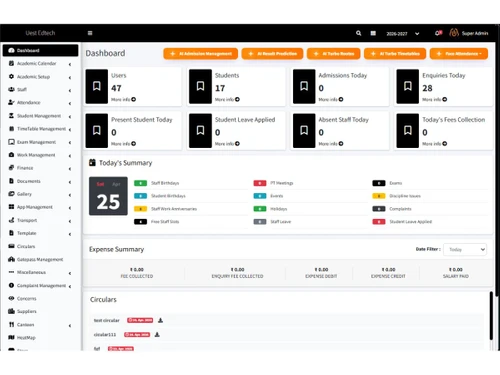Open Suppliers in the sidebar

coord(27,311)
